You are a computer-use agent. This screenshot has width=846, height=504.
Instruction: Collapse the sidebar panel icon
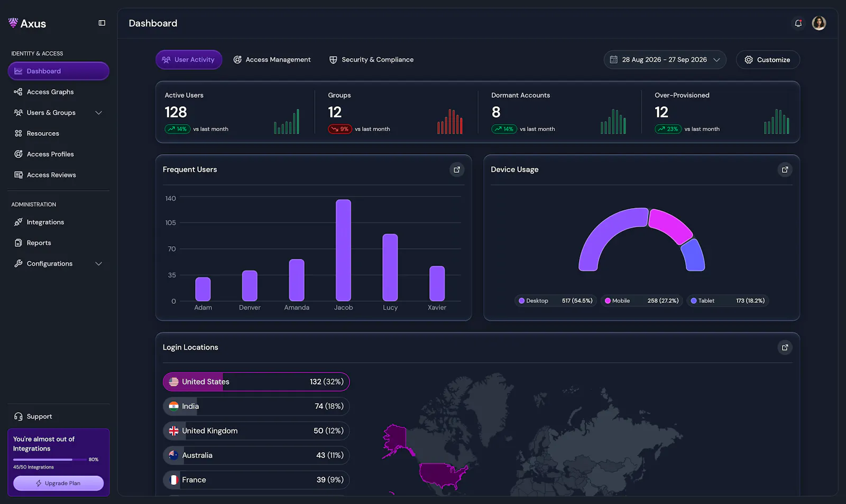[x=102, y=23]
